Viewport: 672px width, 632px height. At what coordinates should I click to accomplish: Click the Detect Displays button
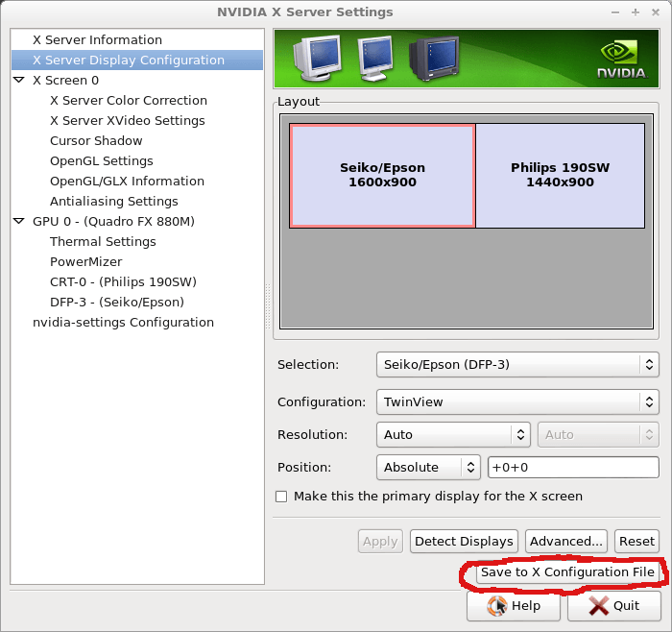pyautogui.click(x=465, y=542)
